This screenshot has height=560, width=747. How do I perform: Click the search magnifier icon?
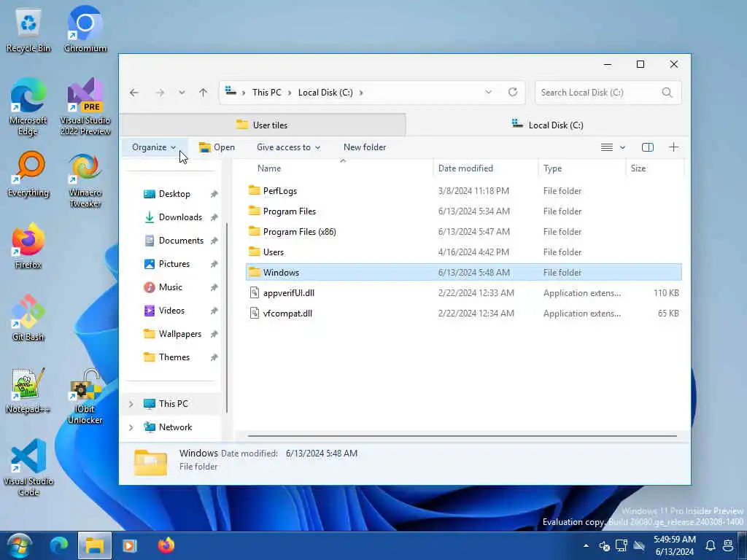tap(667, 93)
